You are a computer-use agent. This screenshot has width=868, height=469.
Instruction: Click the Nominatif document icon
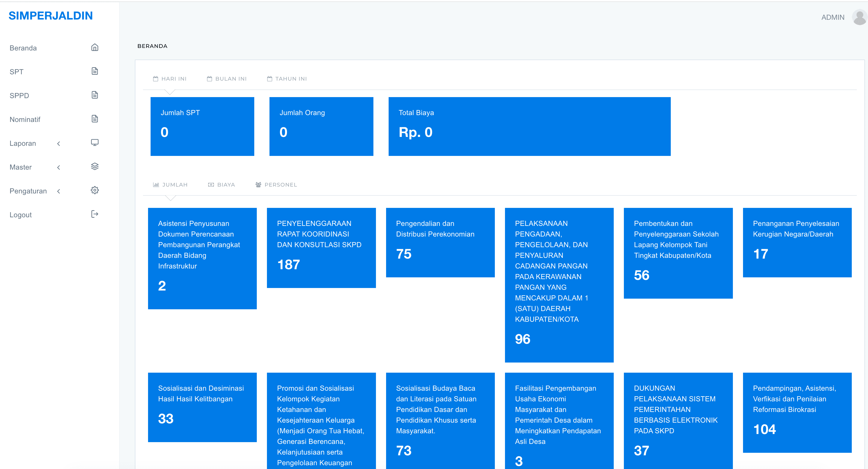[x=95, y=119]
